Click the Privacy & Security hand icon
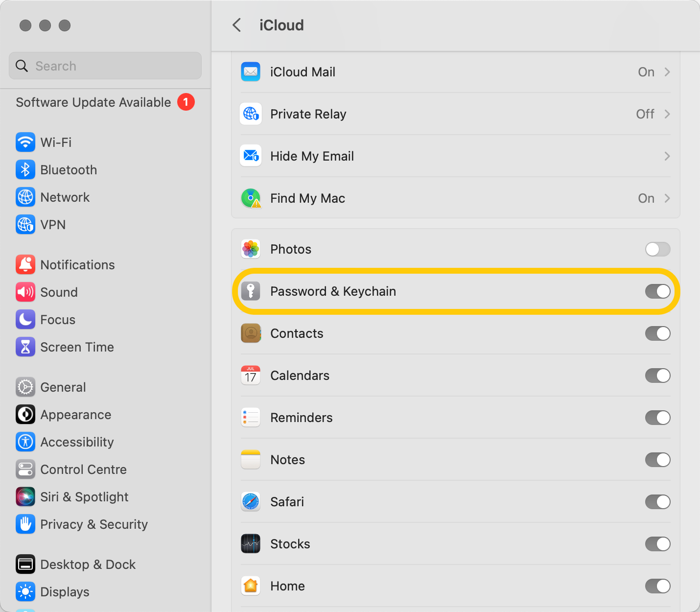This screenshot has height=612, width=700. 25,524
